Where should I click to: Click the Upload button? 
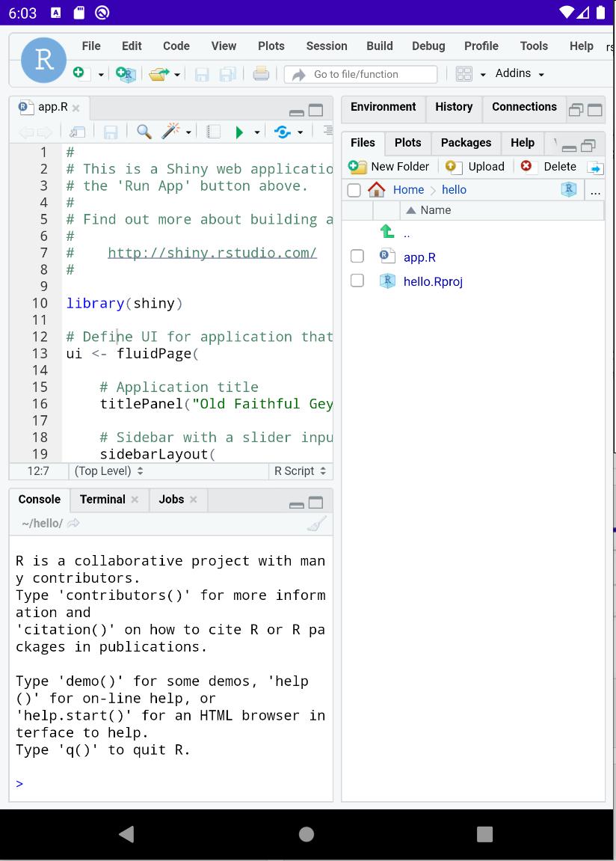pos(475,166)
